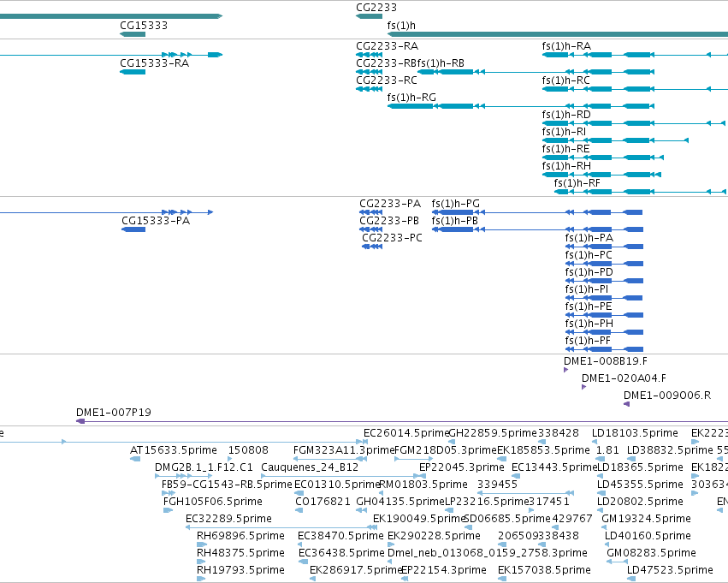Image resolution: width=728 pixels, height=583 pixels.
Task: Click Cauquenes_24_B12 label
Action: click(x=310, y=467)
